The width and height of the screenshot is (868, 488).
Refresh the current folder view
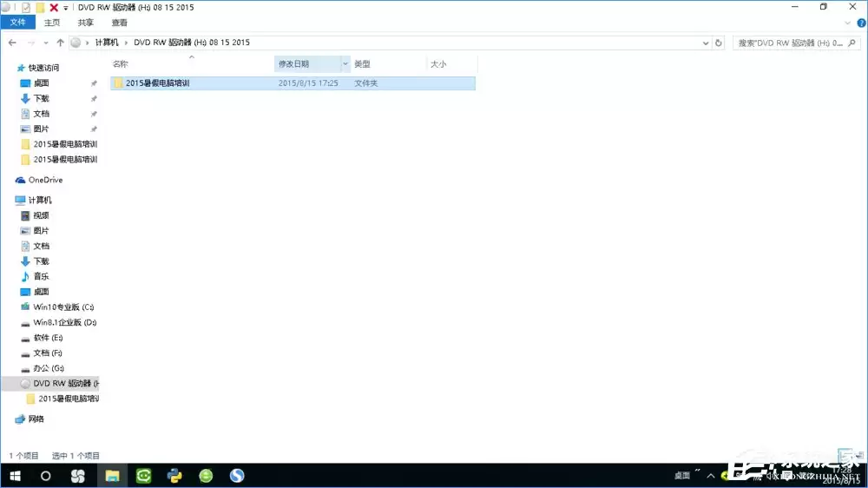pos(719,43)
